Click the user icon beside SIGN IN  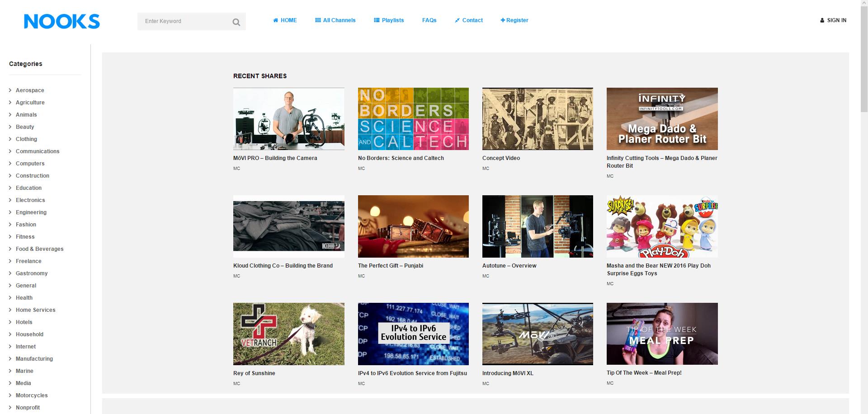click(x=822, y=20)
